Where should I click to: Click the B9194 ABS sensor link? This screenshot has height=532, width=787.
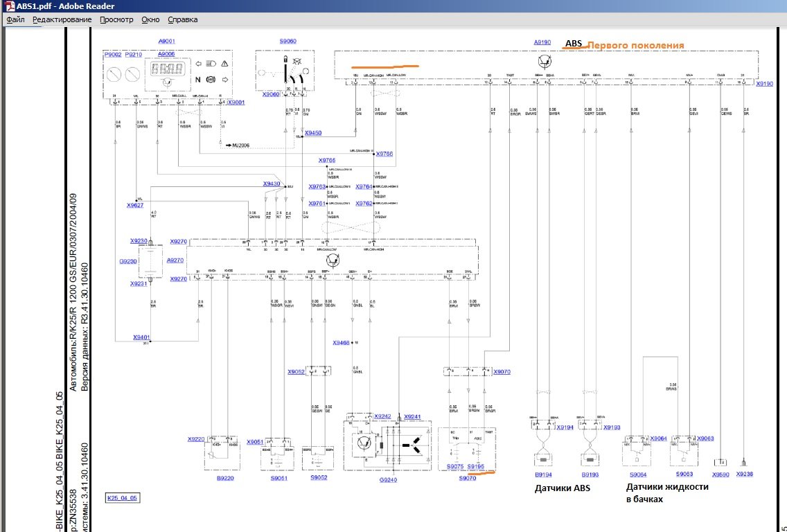[x=544, y=475]
